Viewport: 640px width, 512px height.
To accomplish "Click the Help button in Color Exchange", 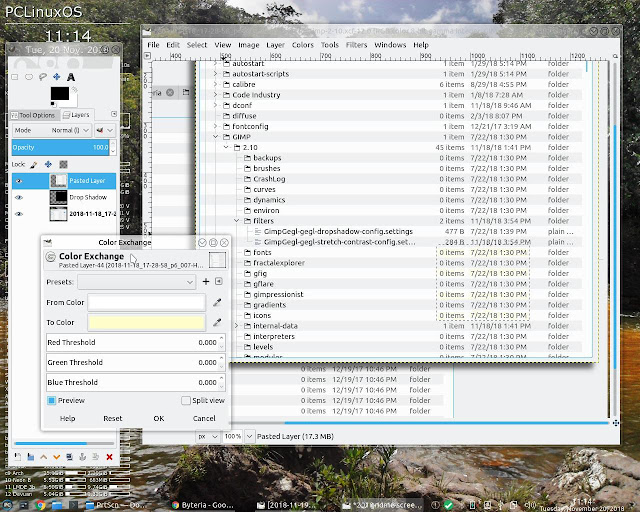I will click(x=67, y=419).
